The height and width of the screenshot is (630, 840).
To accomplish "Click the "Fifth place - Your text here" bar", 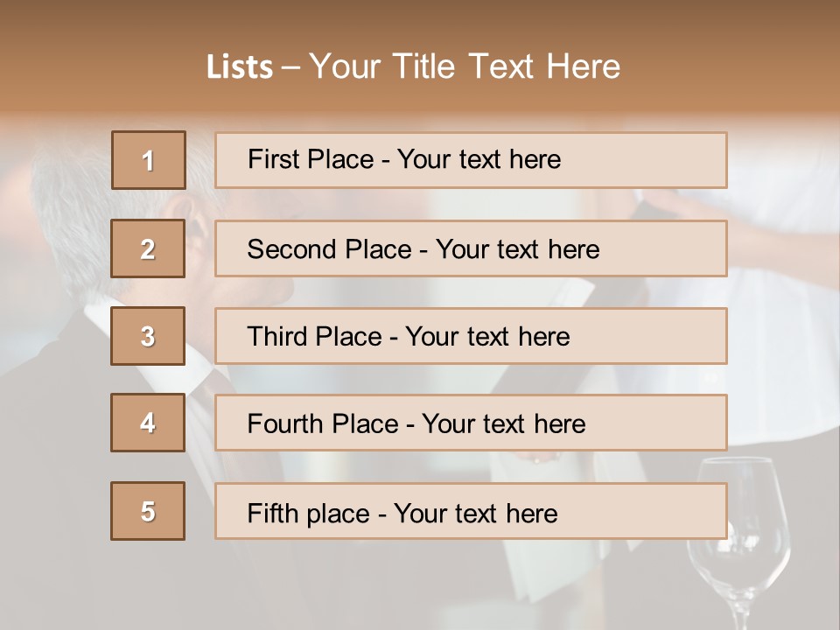I will coord(471,511).
